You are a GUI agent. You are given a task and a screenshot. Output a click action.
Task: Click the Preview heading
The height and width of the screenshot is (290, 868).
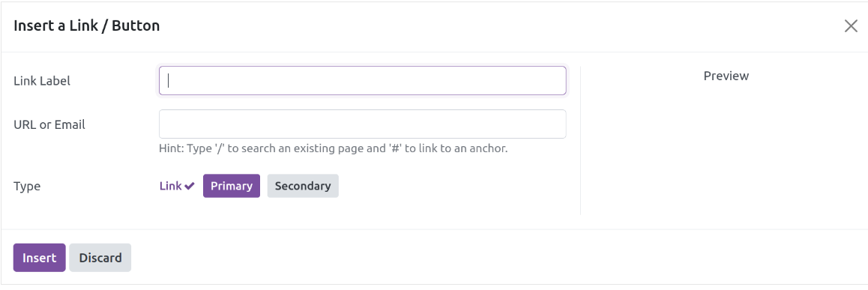[x=726, y=76]
